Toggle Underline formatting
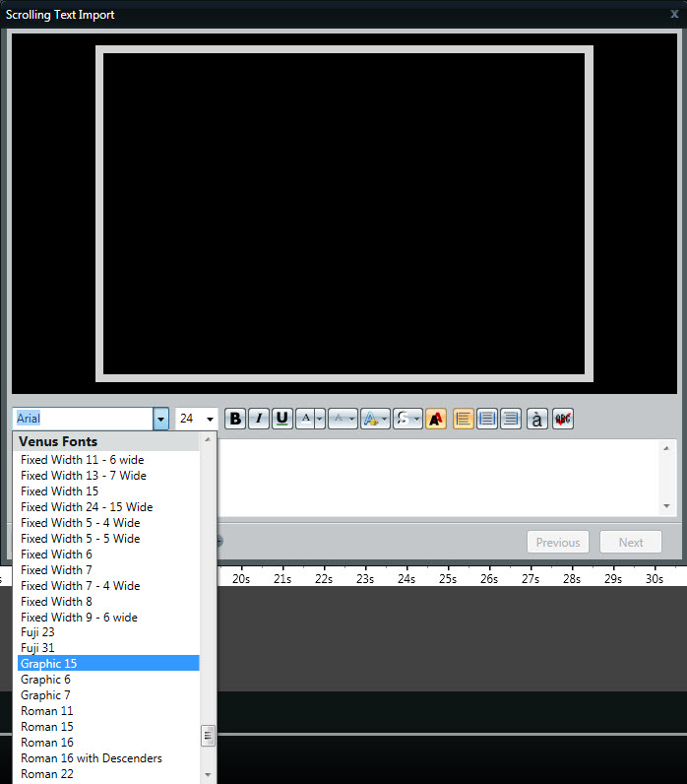Viewport: 687px width, 784px height. [282, 419]
